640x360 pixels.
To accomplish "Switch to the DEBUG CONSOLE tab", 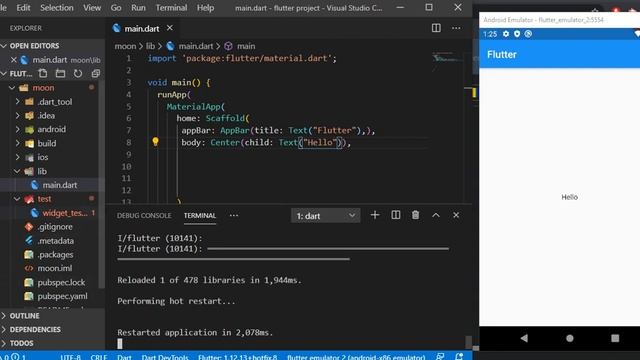I will tap(144, 216).
